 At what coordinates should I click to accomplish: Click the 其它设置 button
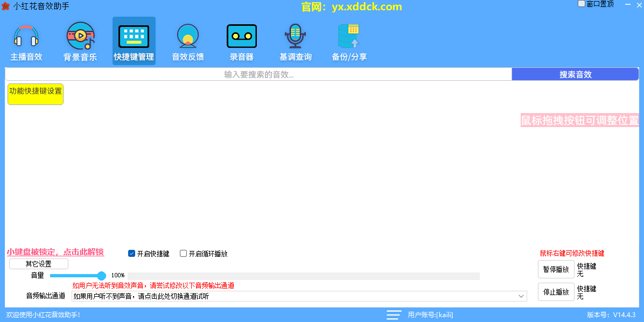[39, 264]
